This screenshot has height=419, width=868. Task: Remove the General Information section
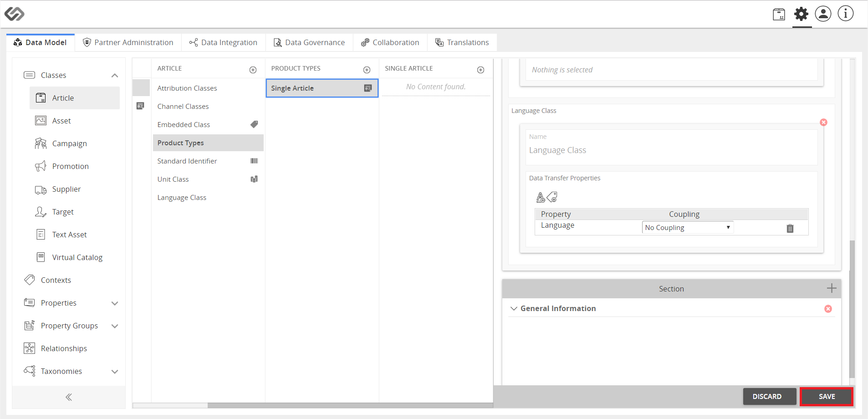828,309
